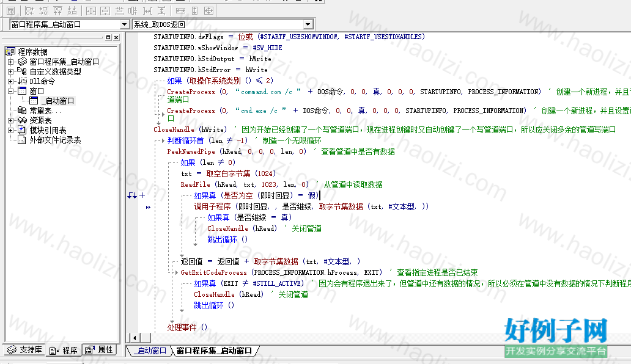
Task: Select _启动窗口 item in the tree
Action: [x=57, y=101]
